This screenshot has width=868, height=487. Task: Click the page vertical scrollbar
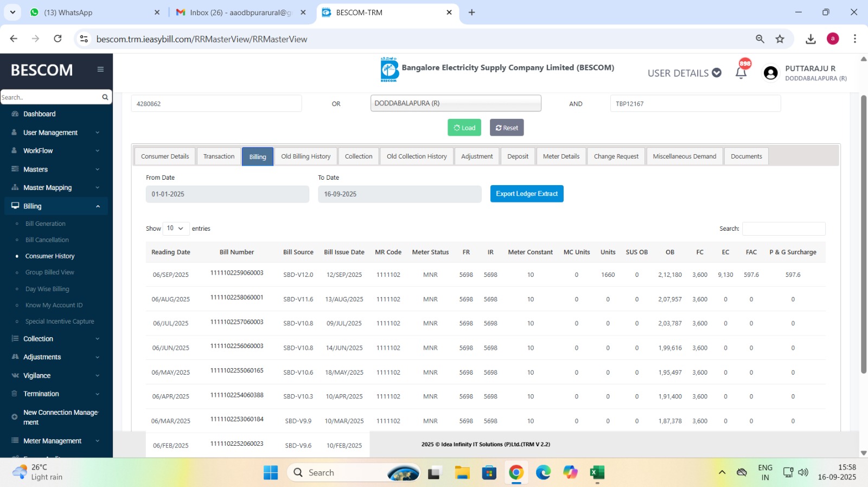[863, 233]
